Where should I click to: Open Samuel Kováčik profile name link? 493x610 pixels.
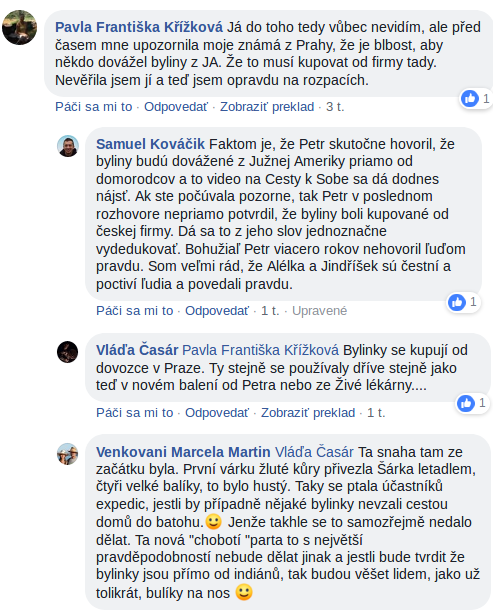[150, 144]
